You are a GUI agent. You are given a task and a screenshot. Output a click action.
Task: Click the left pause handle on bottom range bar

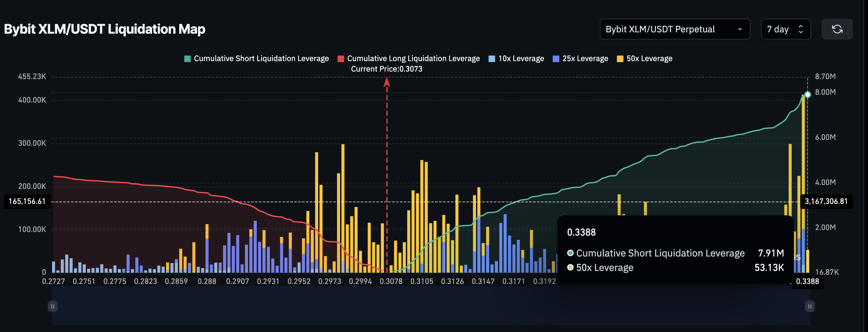tap(53, 307)
